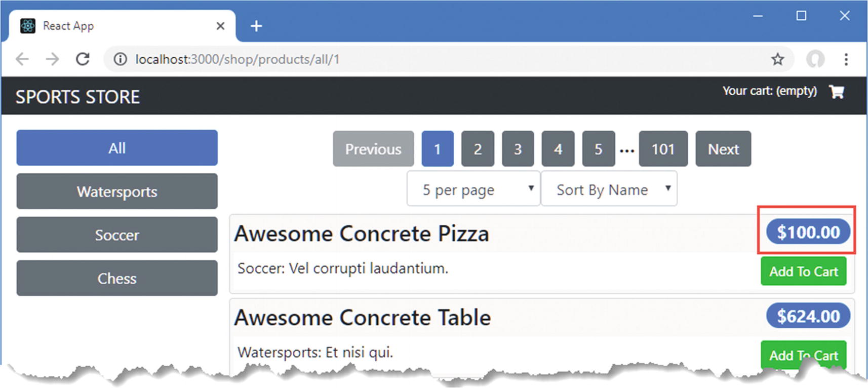Expand the 5 per page dropdown
The image size is (868, 388).
(x=473, y=189)
